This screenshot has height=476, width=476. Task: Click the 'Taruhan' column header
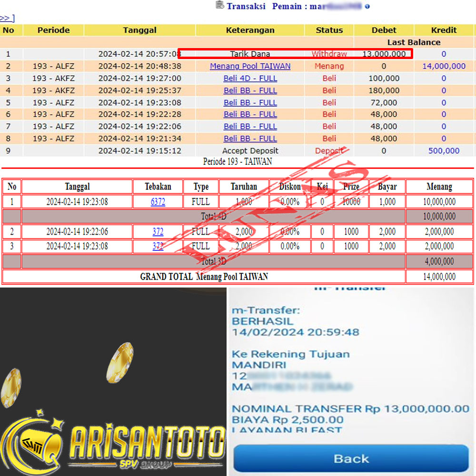click(x=244, y=187)
